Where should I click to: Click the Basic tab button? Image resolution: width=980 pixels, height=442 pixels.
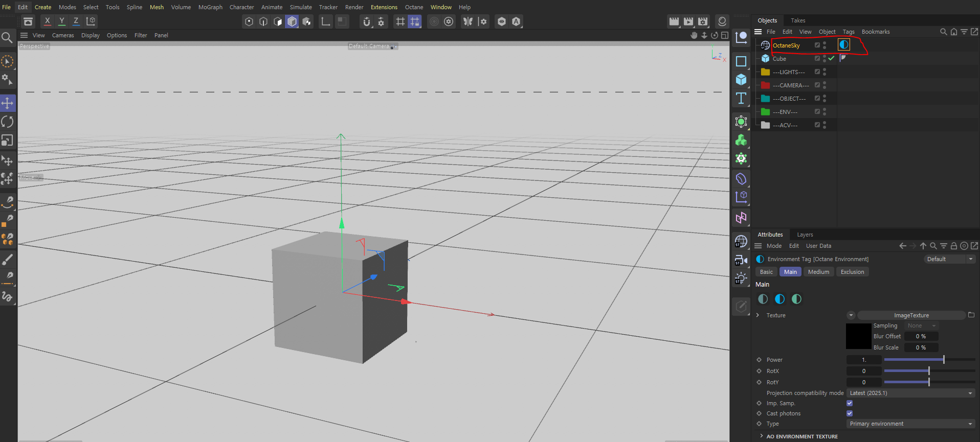click(x=766, y=272)
